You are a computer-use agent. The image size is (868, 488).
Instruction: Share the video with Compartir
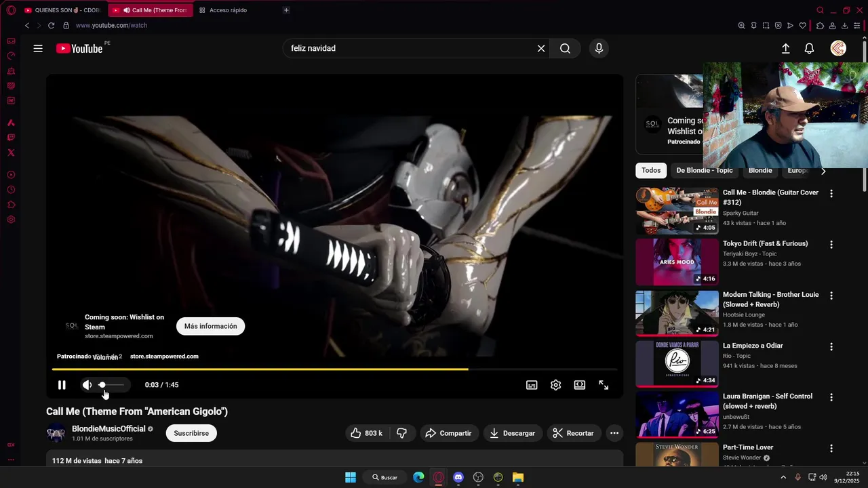click(x=449, y=433)
